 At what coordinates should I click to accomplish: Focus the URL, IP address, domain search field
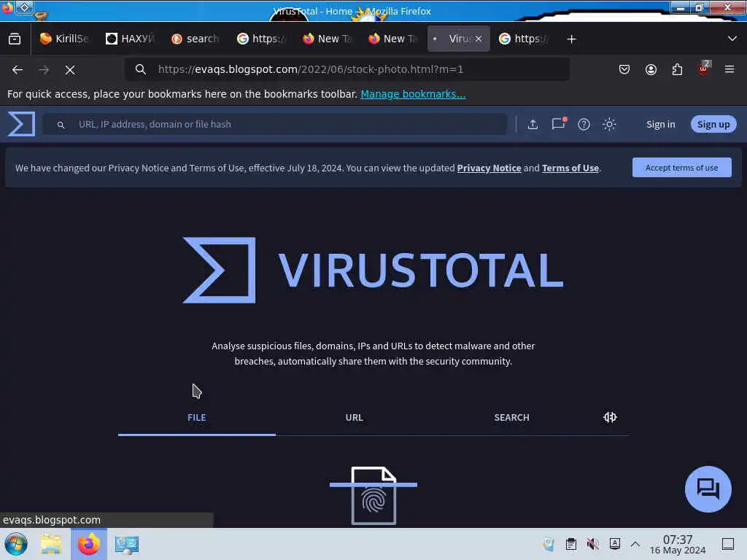(274, 124)
